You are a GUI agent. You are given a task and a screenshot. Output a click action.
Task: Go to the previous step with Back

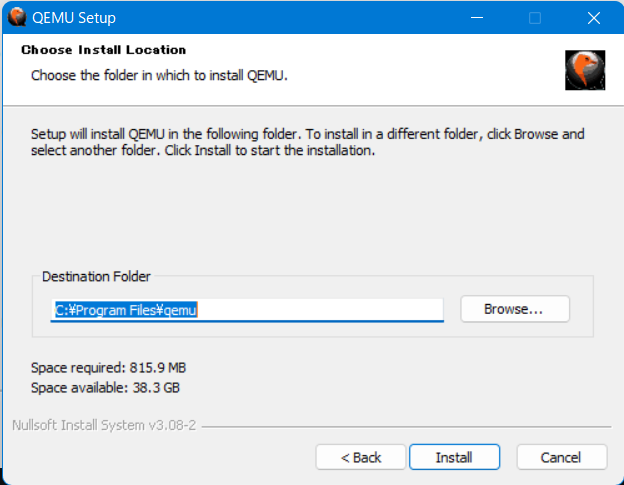pyautogui.click(x=360, y=457)
